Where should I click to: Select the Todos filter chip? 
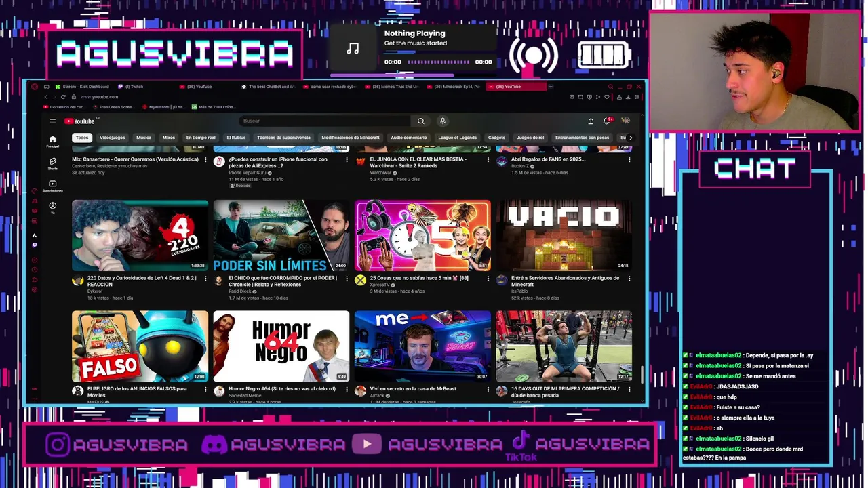[82, 138]
